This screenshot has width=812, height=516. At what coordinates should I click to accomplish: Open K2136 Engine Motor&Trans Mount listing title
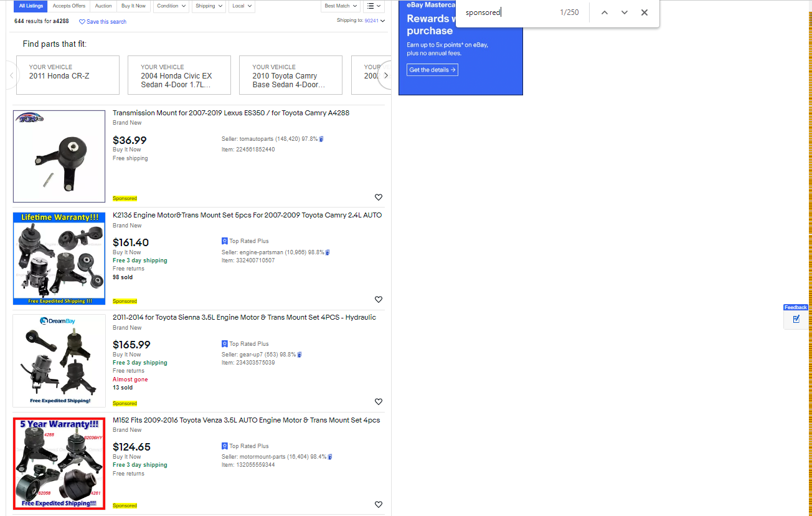pyautogui.click(x=247, y=216)
